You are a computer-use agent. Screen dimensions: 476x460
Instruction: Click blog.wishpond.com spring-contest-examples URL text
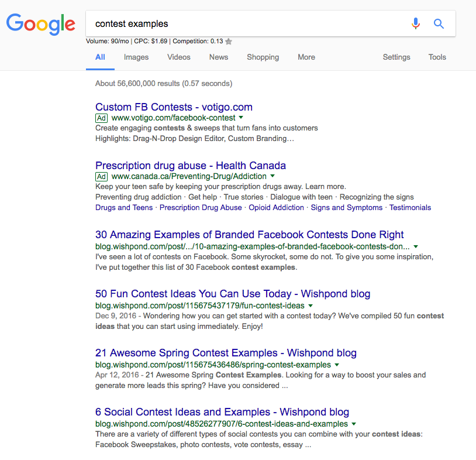click(x=213, y=365)
